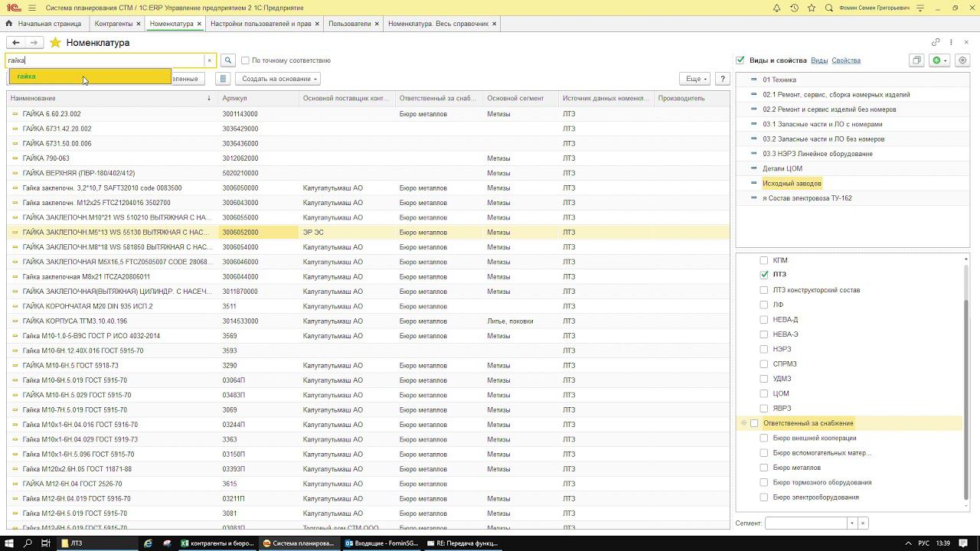The height and width of the screenshot is (551, 980).
Task: Select 'ГАЙКА КОРОНЧАТАЯ М20 DIN 935' row
Action: coord(87,306)
